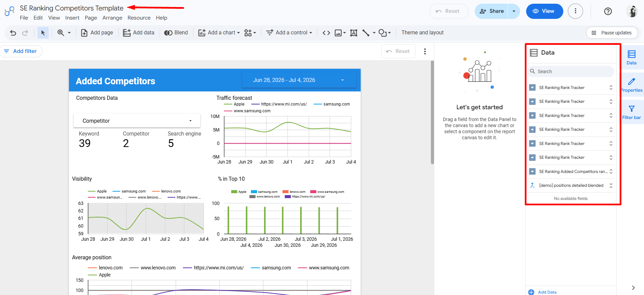Click the Blend button
644x295 pixels.
point(176,33)
